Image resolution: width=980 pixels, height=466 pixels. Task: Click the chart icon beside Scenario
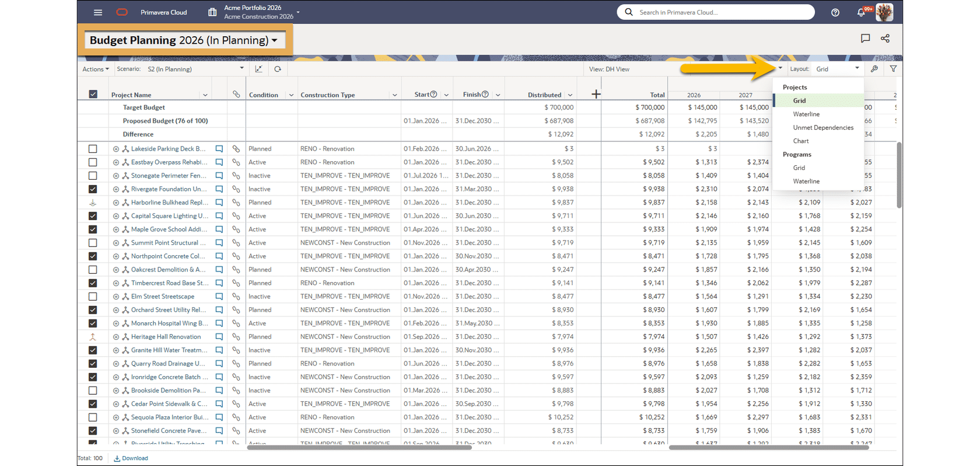259,69
